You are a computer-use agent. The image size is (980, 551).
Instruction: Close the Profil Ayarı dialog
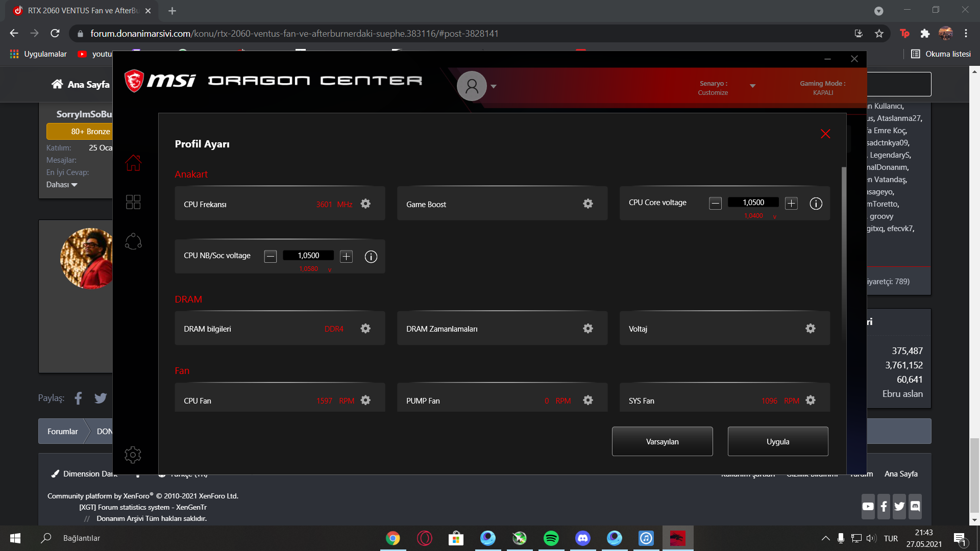825,134
